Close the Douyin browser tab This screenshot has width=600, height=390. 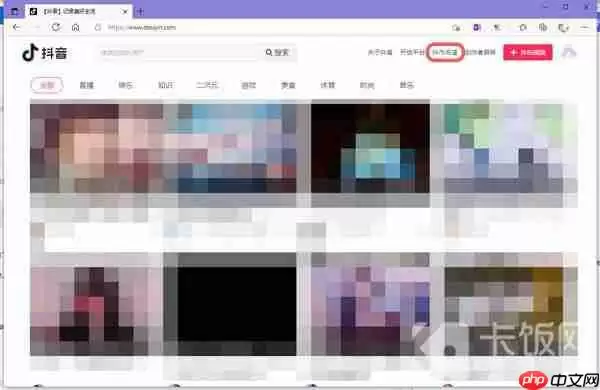[x=125, y=12]
